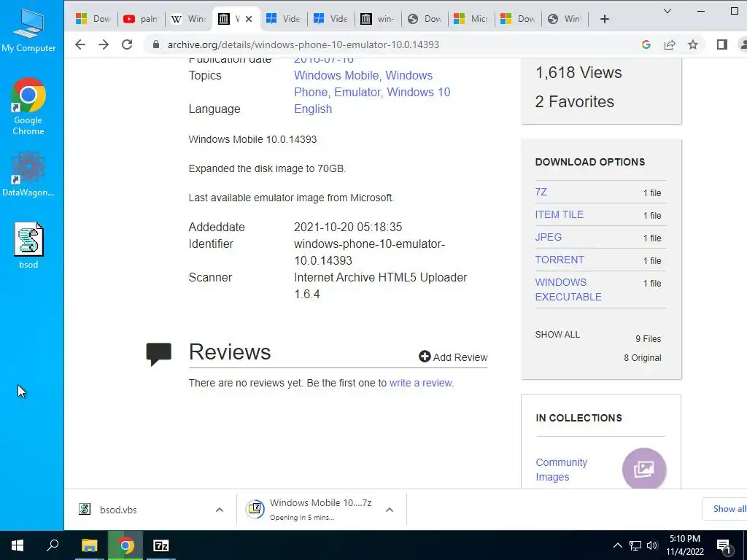Close the active archive.org tab
Image resolution: width=747 pixels, height=560 pixels.
click(x=249, y=19)
